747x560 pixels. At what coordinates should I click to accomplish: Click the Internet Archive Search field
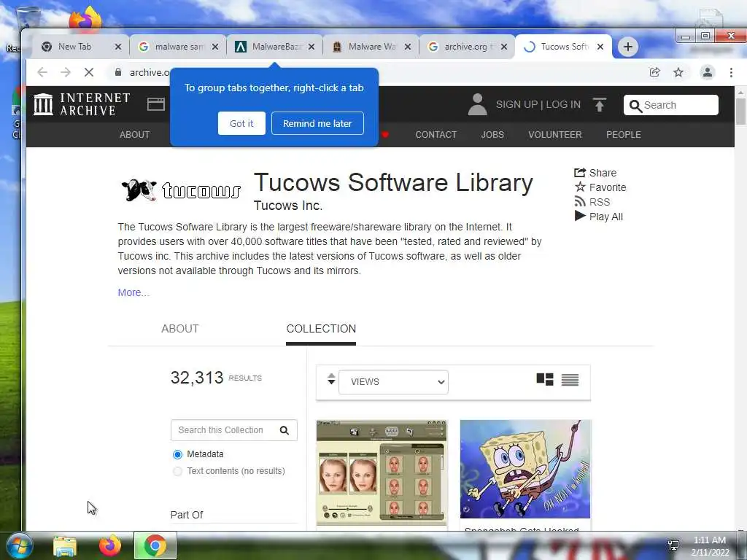(671, 105)
